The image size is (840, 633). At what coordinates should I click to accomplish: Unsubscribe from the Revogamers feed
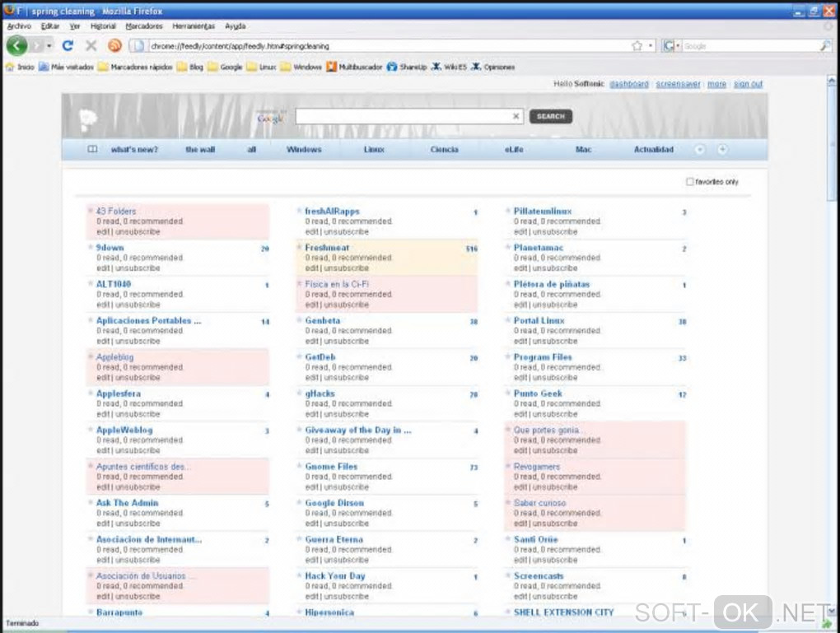click(x=555, y=487)
